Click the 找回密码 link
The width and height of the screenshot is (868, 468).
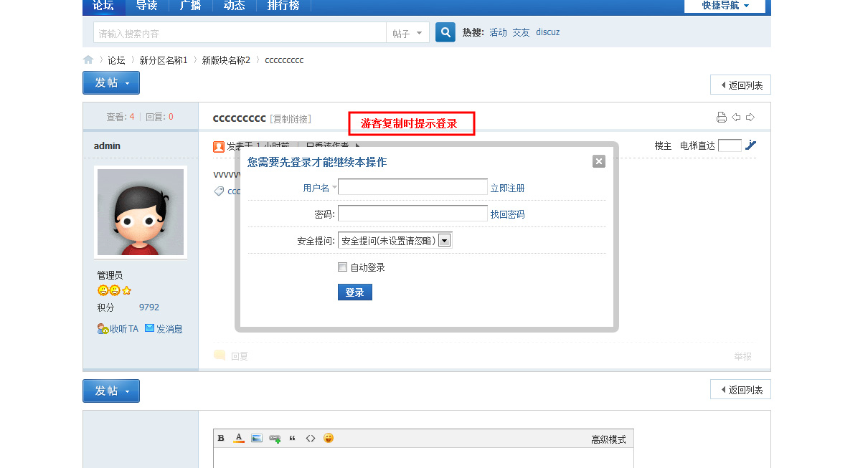pos(508,215)
